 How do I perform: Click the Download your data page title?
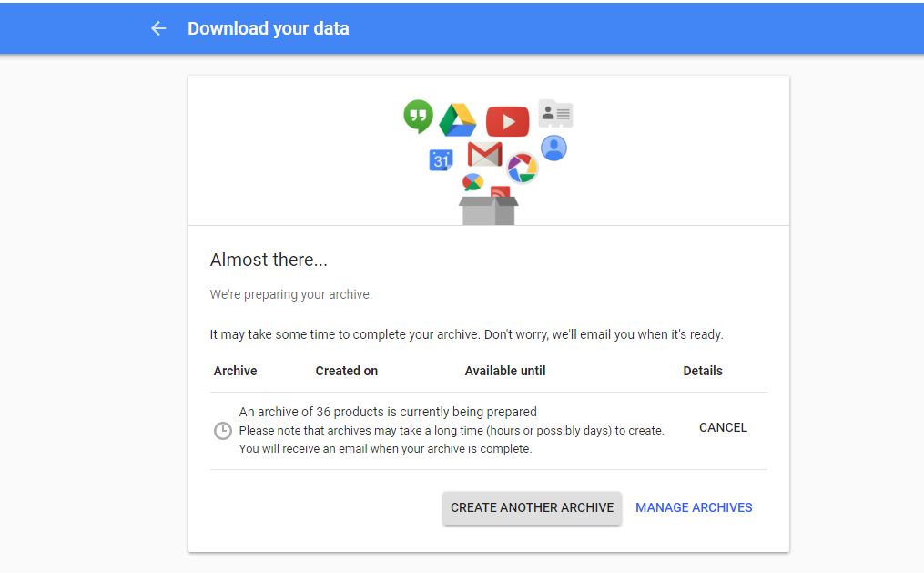coord(268,28)
